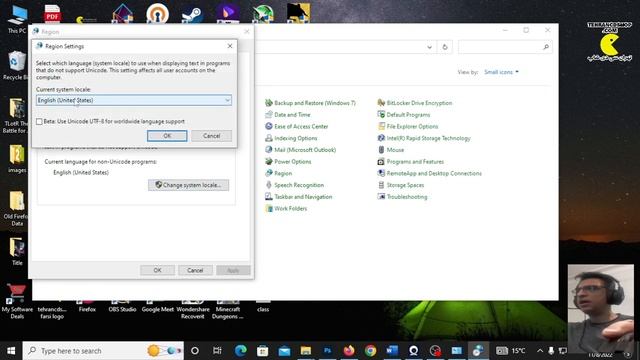
Task: Select the Steam desktop icon
Action: tap(192, 14)
